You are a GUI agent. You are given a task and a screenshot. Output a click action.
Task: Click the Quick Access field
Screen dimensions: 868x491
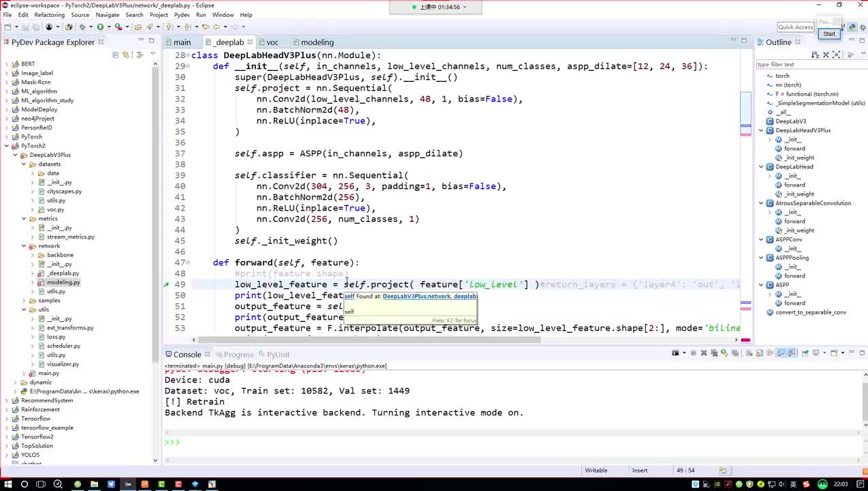click(795, 27)
